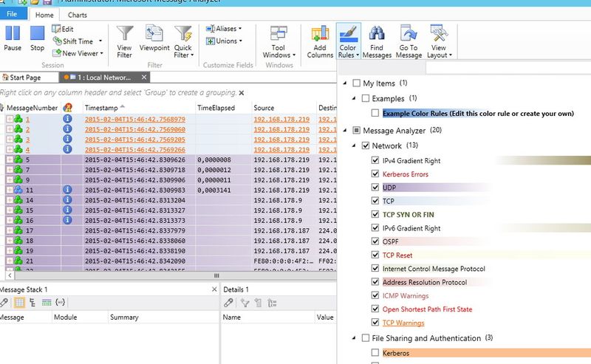Click the Go To Message icon
Image resolution: width=591 pixels, height=364 pixels.
(x=409, y=33)
